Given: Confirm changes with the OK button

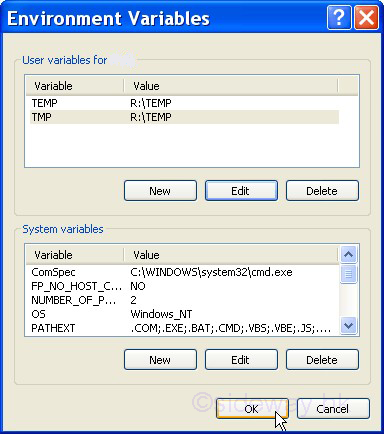Looking at the screenshot, I should (252, 409).
